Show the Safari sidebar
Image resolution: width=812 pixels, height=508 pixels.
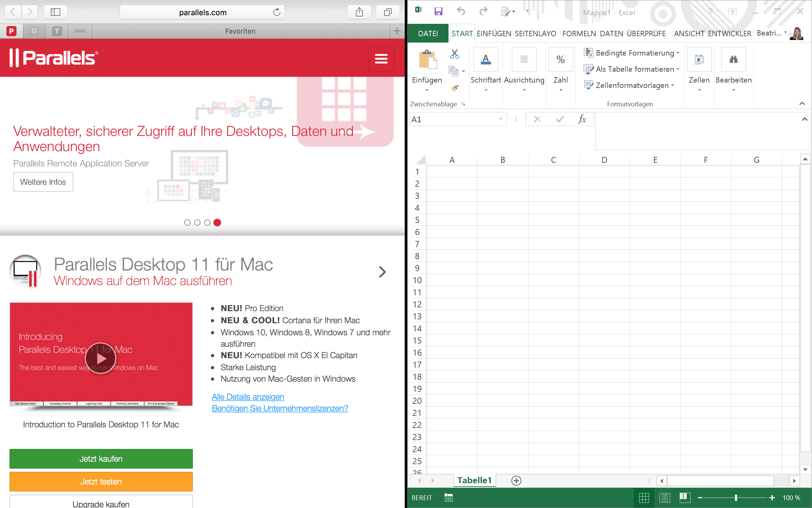(56, 12)
